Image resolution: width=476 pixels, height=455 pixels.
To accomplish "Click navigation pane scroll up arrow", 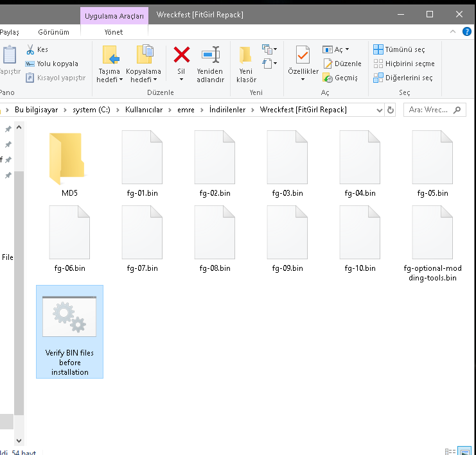I will [19, 128].
